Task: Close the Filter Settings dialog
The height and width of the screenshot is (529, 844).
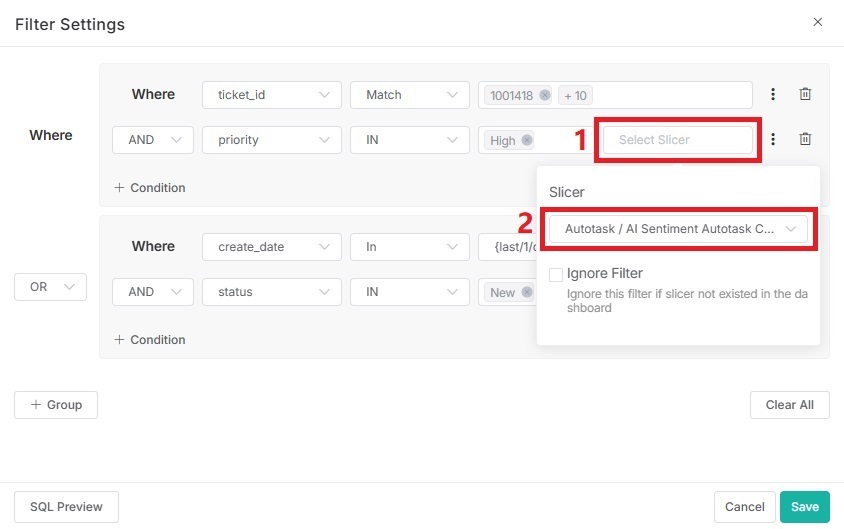Action: (817, 22)
